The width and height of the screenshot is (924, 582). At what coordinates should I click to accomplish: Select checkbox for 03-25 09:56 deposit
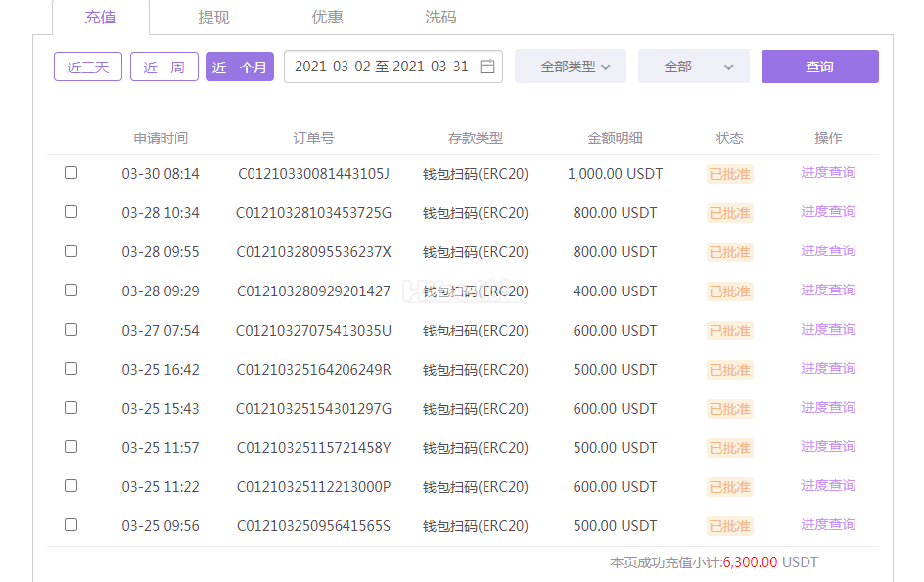(x=70, y=525)
